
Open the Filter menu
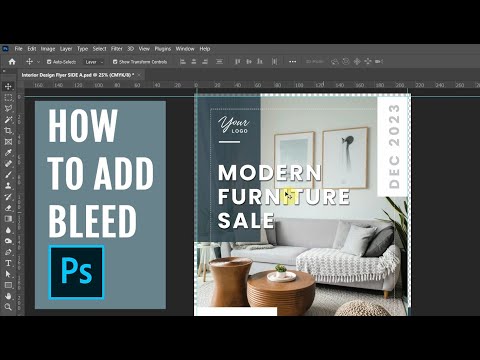(x=117, y=49)
